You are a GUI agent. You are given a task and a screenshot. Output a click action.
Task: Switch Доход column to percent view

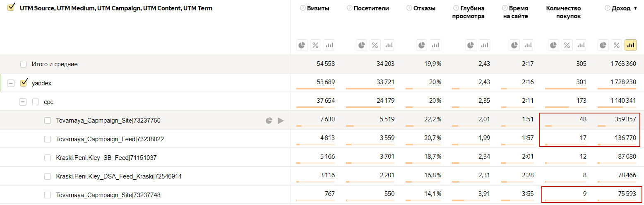[617, 45]
